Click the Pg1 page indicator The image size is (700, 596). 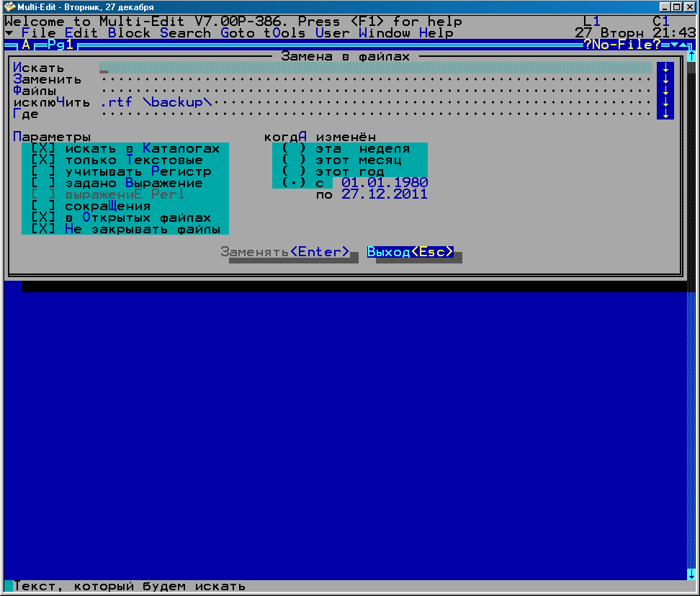[60, 45]
